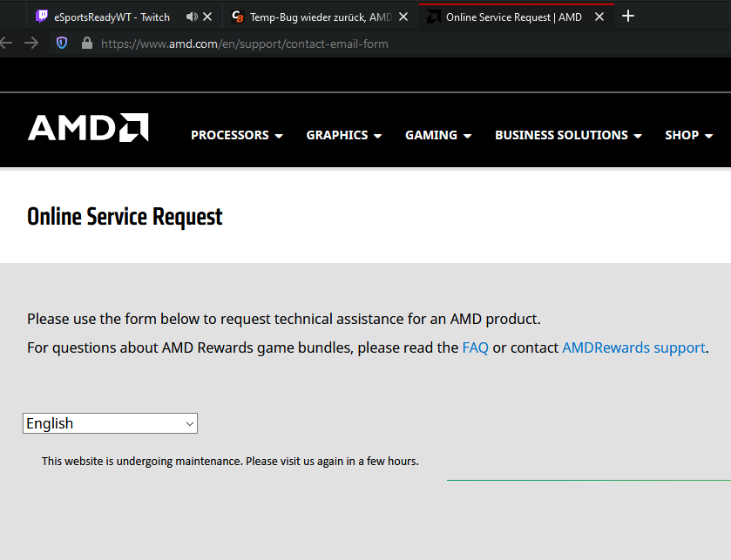
Task: Click the AMD favicon on active tab
Action: 434,17
